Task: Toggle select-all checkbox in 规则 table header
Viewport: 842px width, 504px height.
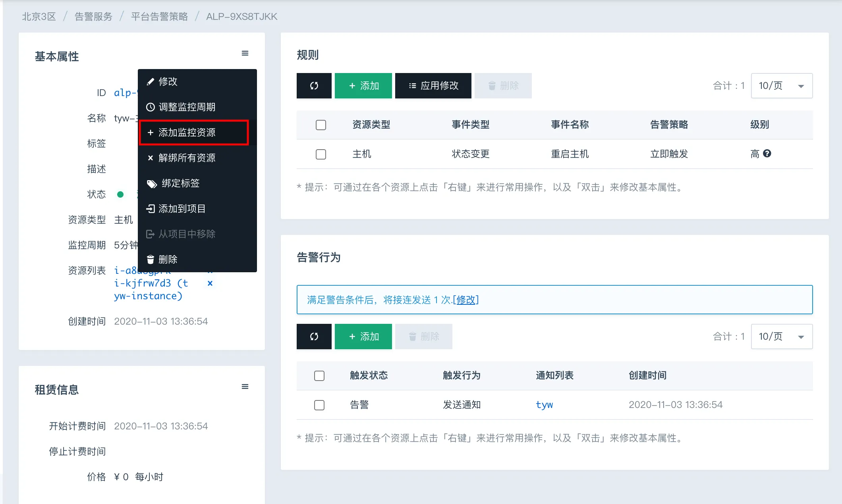Action: pyautogui.click(x=321, y=125)
